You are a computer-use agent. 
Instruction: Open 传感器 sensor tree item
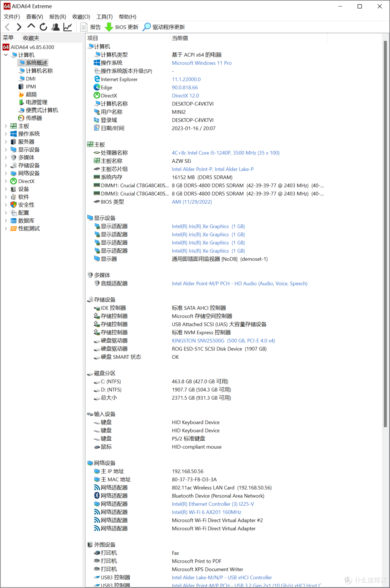point(30,118)
